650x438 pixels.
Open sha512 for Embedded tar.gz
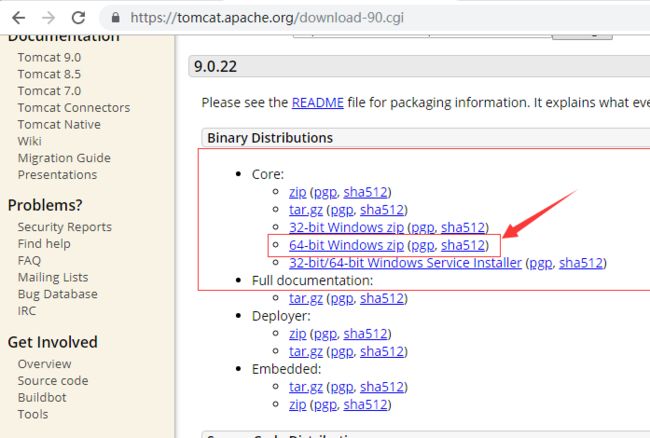click(x=382, y=387)
